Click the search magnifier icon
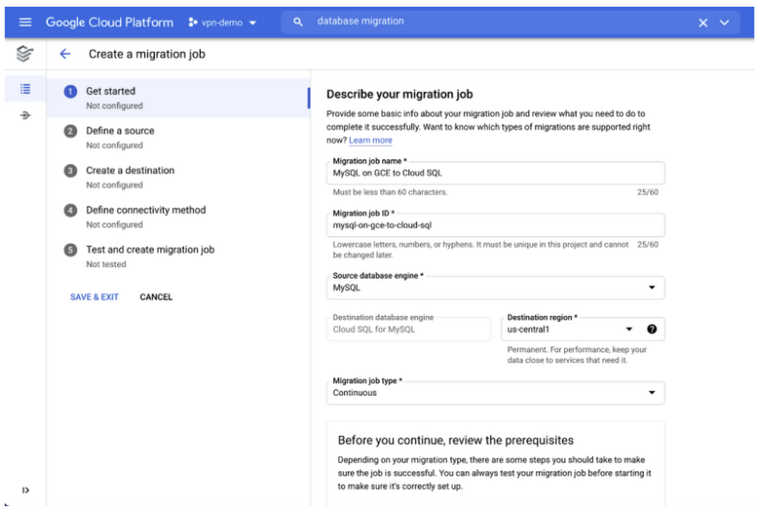 click(x=298, y=22)
